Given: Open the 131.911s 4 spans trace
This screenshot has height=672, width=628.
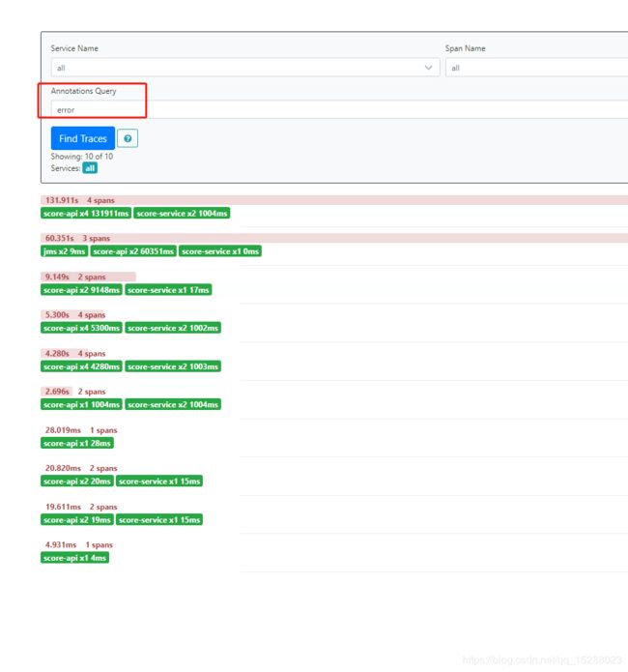Looking at the screenshot, I should [x=334, y=200].
